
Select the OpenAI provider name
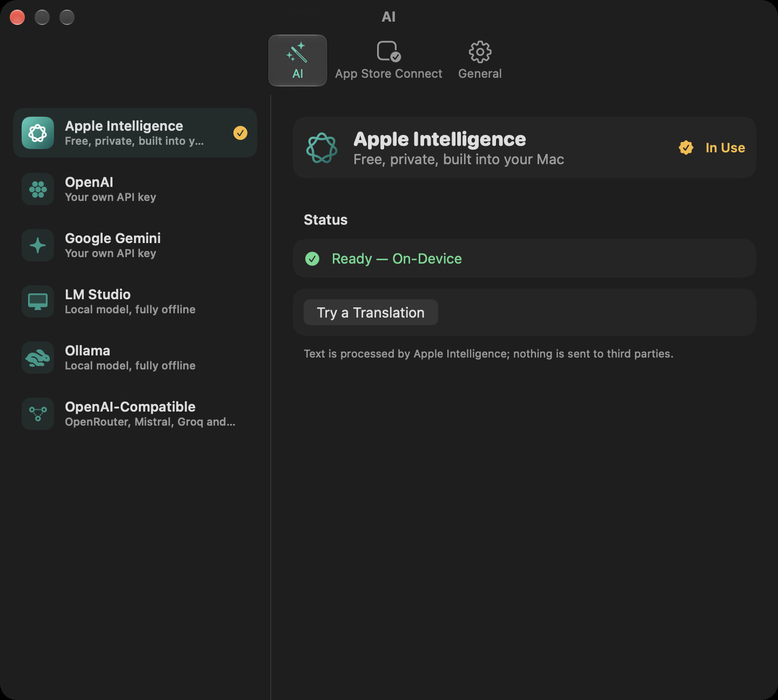89,182
